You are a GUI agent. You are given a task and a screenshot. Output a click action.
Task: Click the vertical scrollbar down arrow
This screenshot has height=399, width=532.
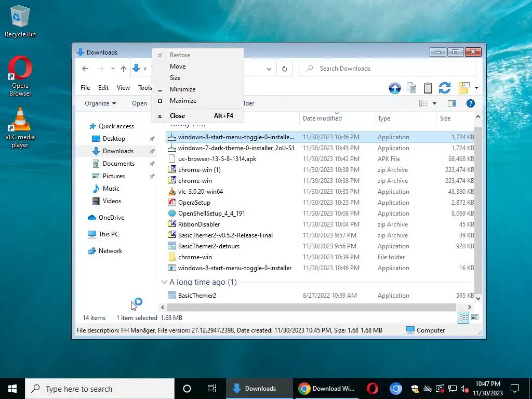[x=478, y=299]
